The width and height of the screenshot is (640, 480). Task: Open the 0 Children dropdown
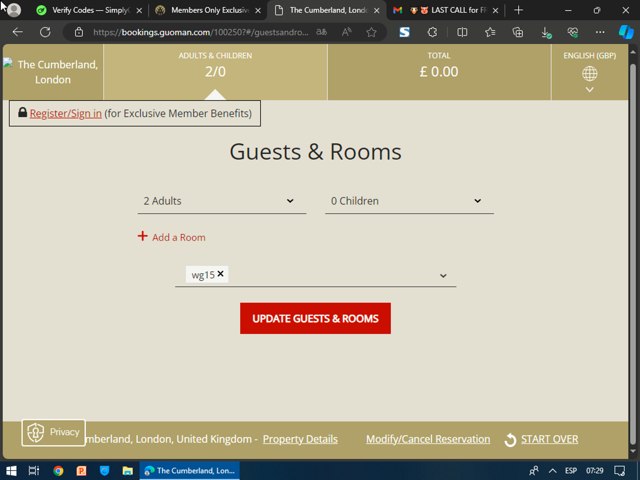(x=409, y=201)
